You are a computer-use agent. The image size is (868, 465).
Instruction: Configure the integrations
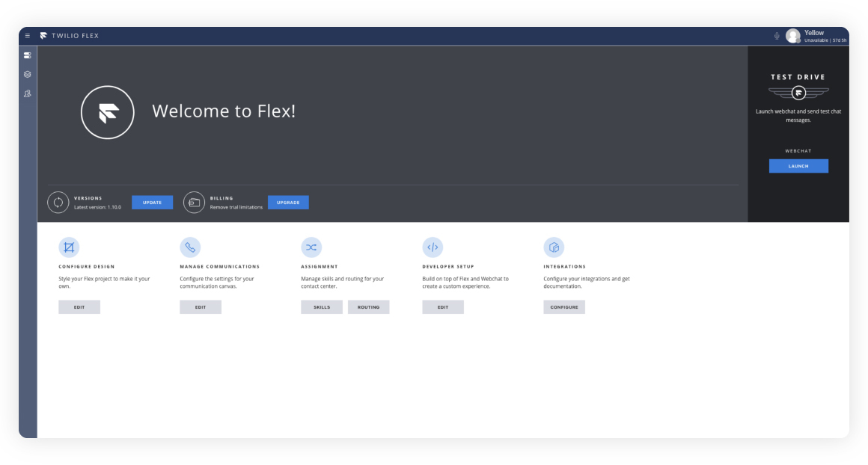click(564, 307)
